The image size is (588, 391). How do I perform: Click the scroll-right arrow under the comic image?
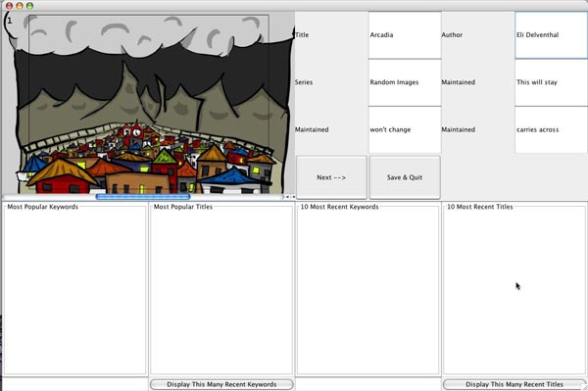[x=293, y=196]
